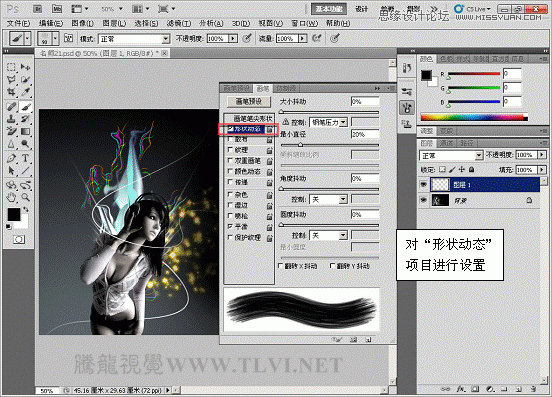This screenshot has width=552, height=397.
Task: Open the Clone Source icon in the dock
Action: [x=407, y=124]
